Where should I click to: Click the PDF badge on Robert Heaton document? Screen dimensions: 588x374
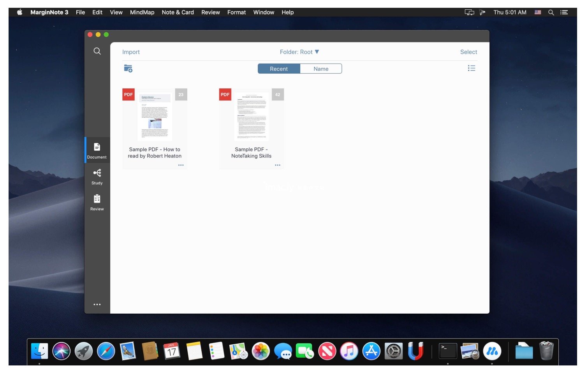click(x=128, y=95)
